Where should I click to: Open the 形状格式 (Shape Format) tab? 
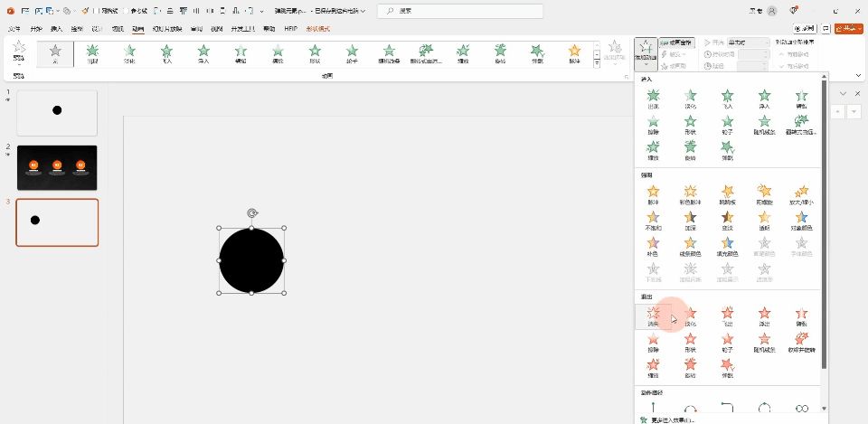pos(317,29)
